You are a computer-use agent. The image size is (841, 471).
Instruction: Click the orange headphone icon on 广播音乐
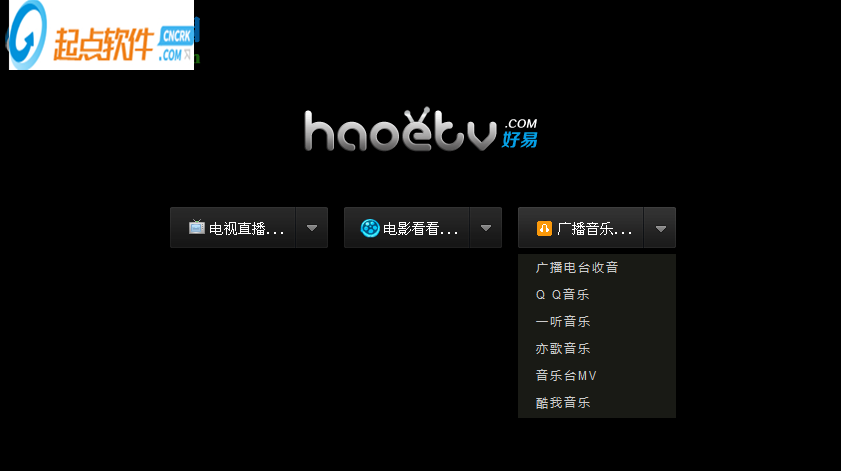(x=544, y=229)
